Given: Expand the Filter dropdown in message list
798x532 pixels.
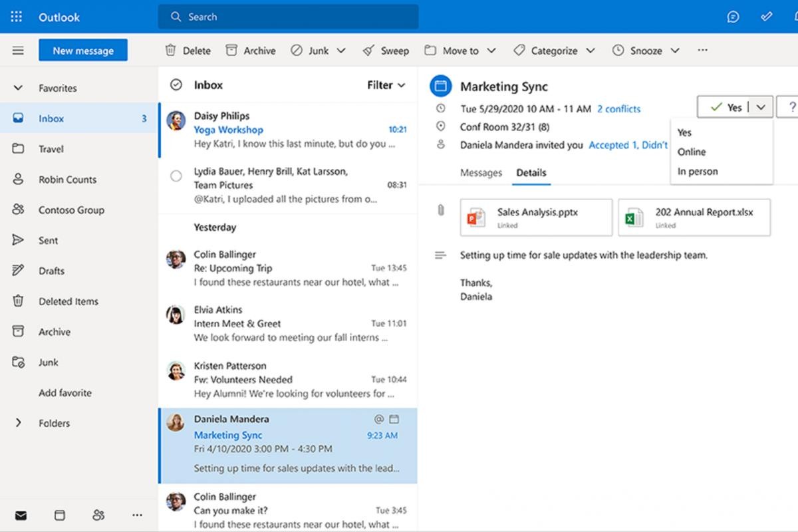Looking at the screenshot, I should tap(386, 85).
